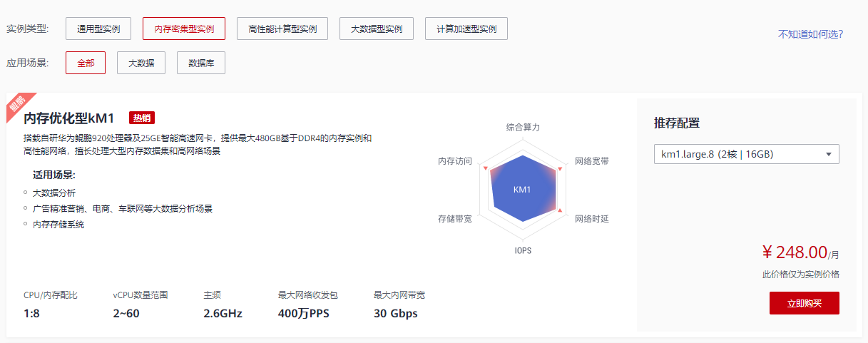Viewport: 868px width, 343px height.
Task: Switch to 高性能计算型实例 tab
Action: click(282, 29)
